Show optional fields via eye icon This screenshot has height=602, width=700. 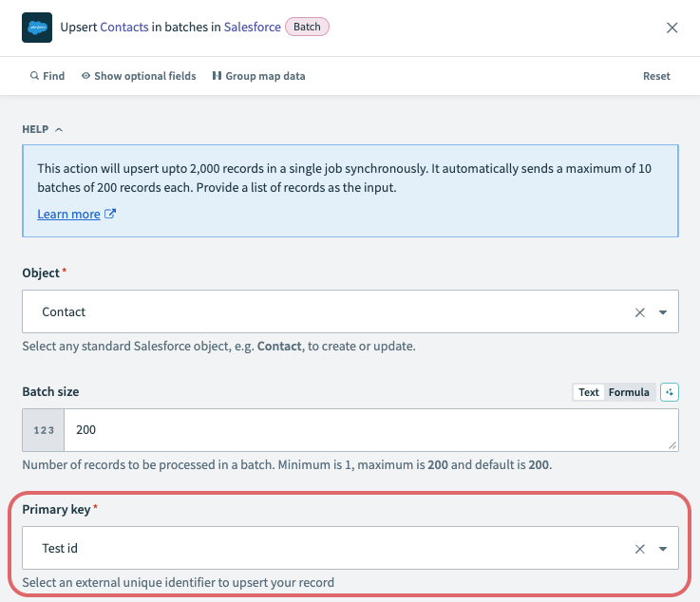(139, 76)
